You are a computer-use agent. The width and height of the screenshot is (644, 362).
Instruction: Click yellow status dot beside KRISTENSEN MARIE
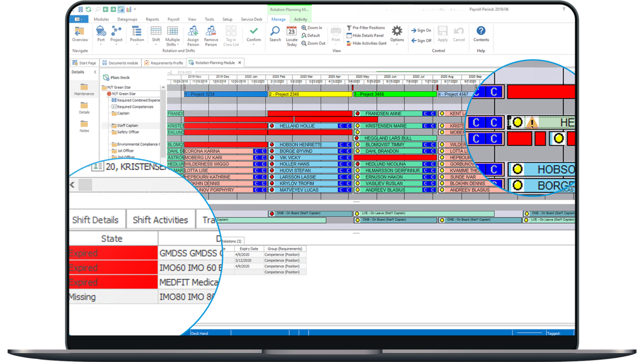pyautogui.click(x=358, y=126)
